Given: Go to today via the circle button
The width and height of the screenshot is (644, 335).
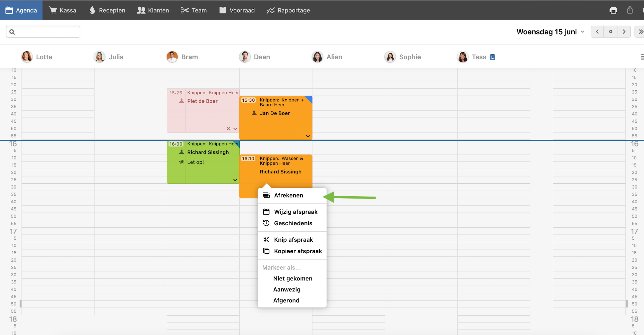Looking at the screenshot, I should coord(610,32).
